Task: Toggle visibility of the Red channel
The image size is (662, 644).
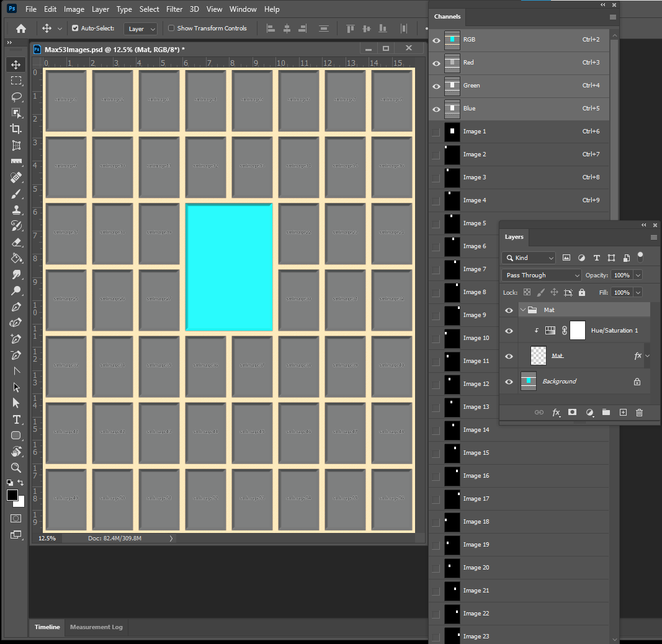Action: pos(436,63)
